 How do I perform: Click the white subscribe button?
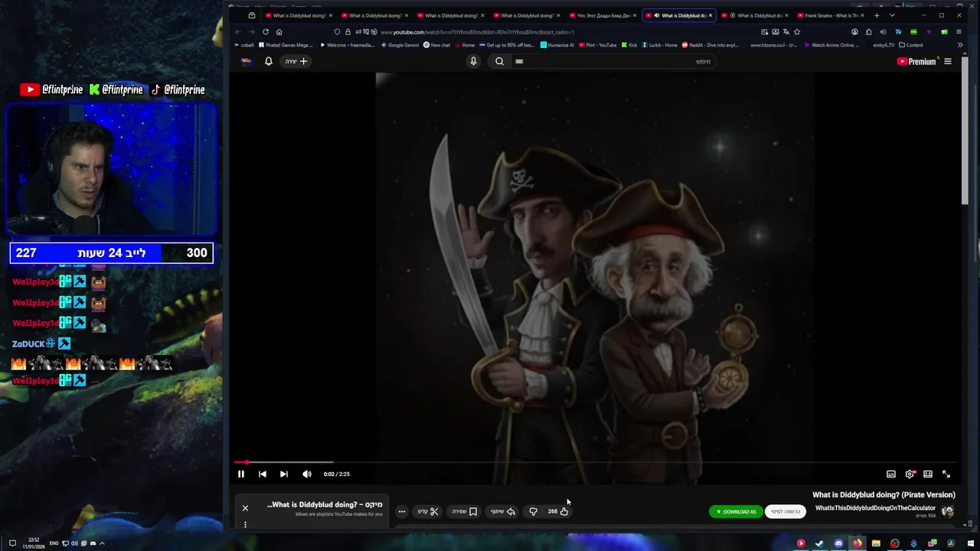(786, 512)
